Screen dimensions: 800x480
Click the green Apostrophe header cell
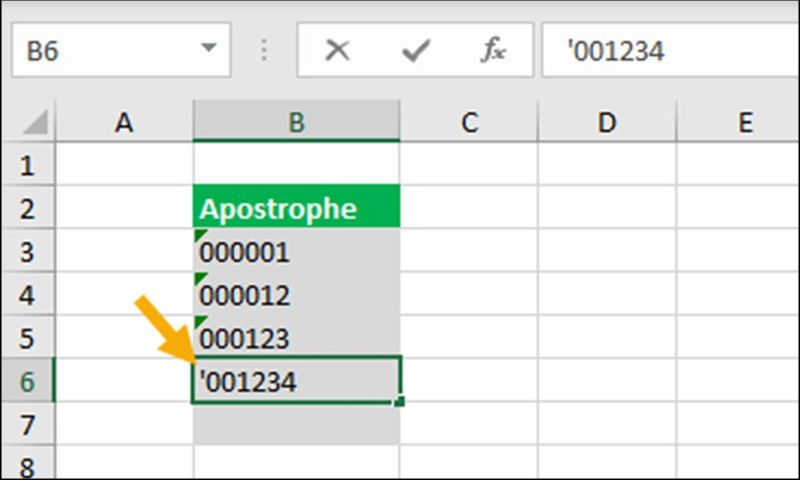(x=296, y=209)
